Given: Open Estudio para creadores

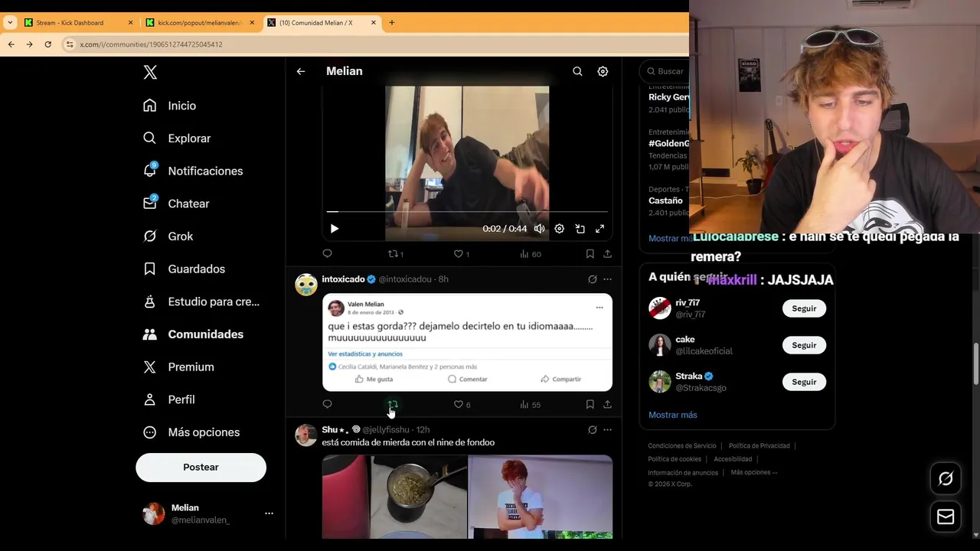Looking at the screenshot, I should (x=201, y=302).
